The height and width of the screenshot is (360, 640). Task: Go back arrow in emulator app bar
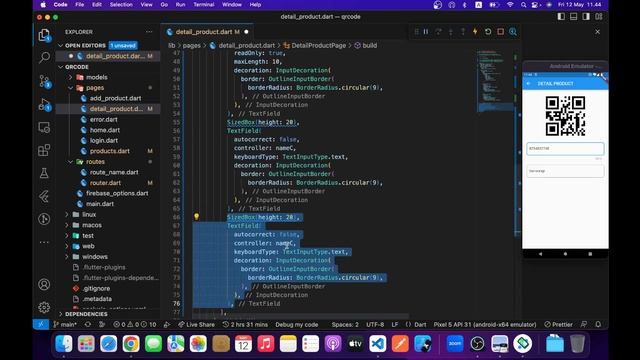pos(529,83)
